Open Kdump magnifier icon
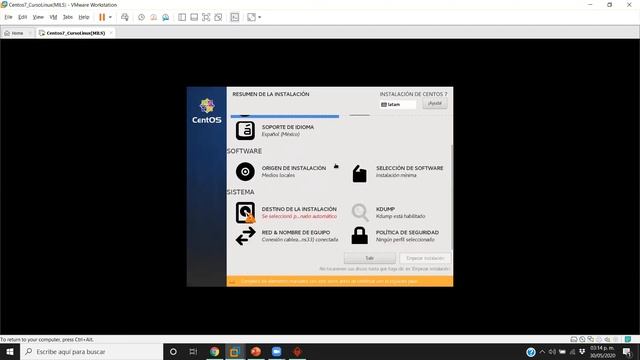Image resolution: width=640 pixels, height=360 pixels. [360, 213]
